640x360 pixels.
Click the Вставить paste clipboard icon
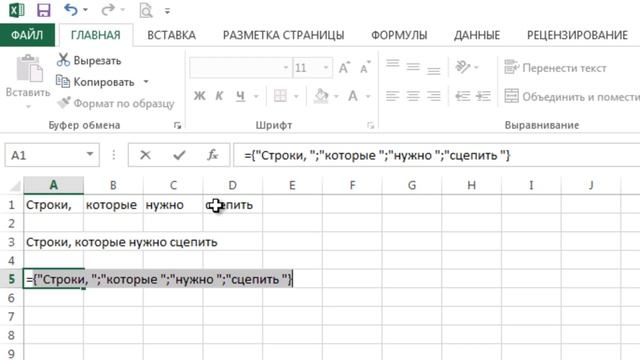[x=29, y=69]
